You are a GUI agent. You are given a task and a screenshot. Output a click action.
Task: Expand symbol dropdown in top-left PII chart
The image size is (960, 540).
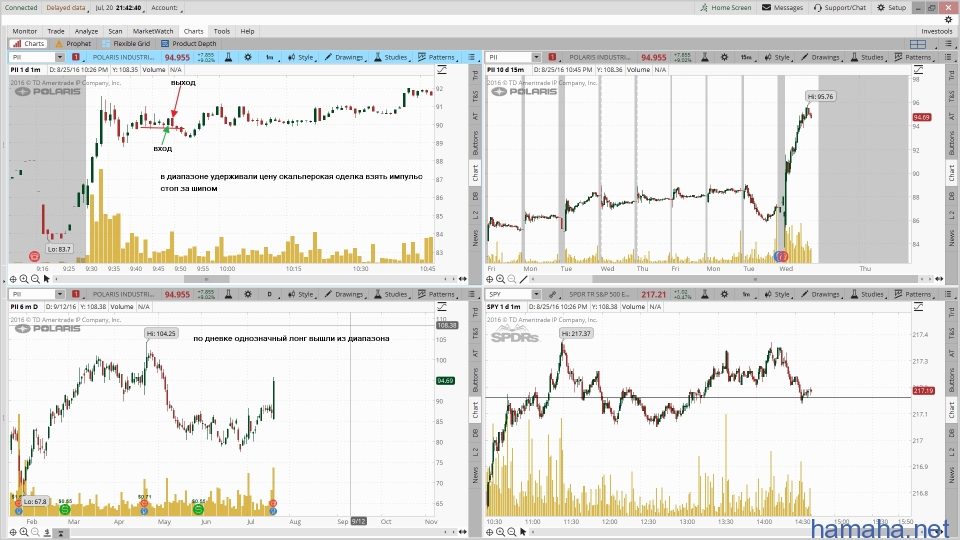click(x=59, y=57)
